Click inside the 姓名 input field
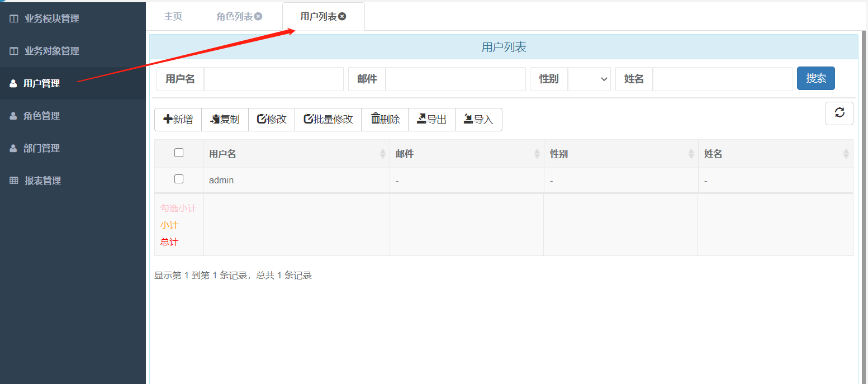 tap(721, 79)
